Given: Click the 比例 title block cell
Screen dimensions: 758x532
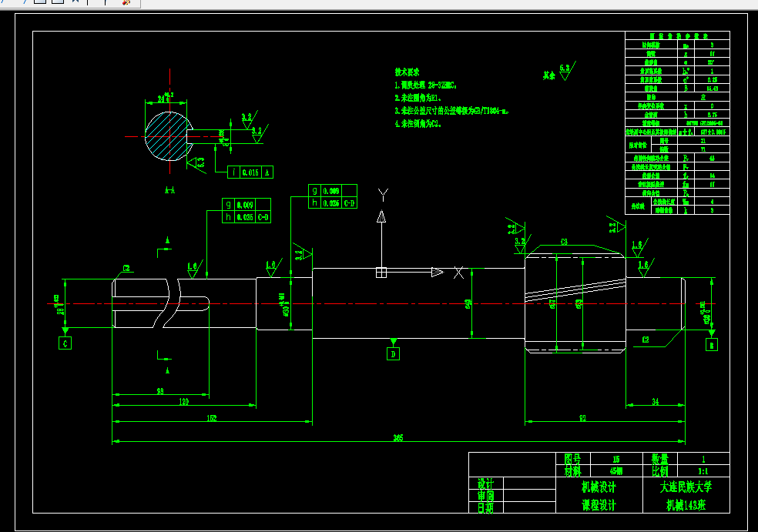Looking at the screenshot, I should point(660,470).
